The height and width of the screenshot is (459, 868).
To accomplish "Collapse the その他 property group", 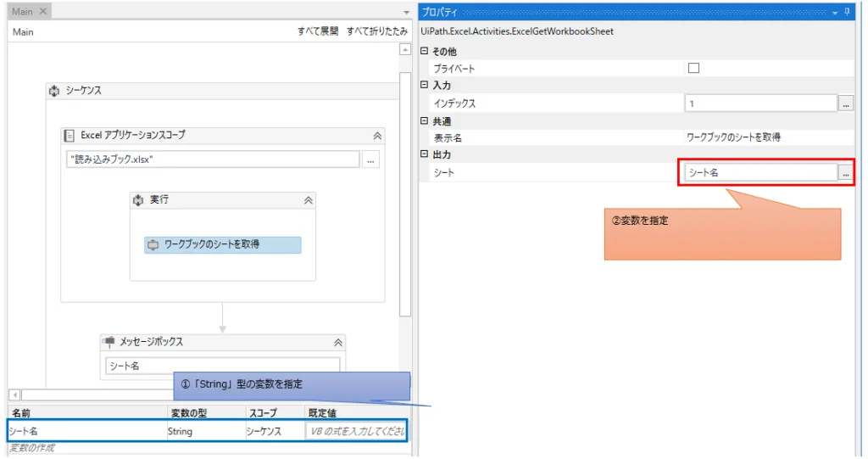I will tap(425, 51).
